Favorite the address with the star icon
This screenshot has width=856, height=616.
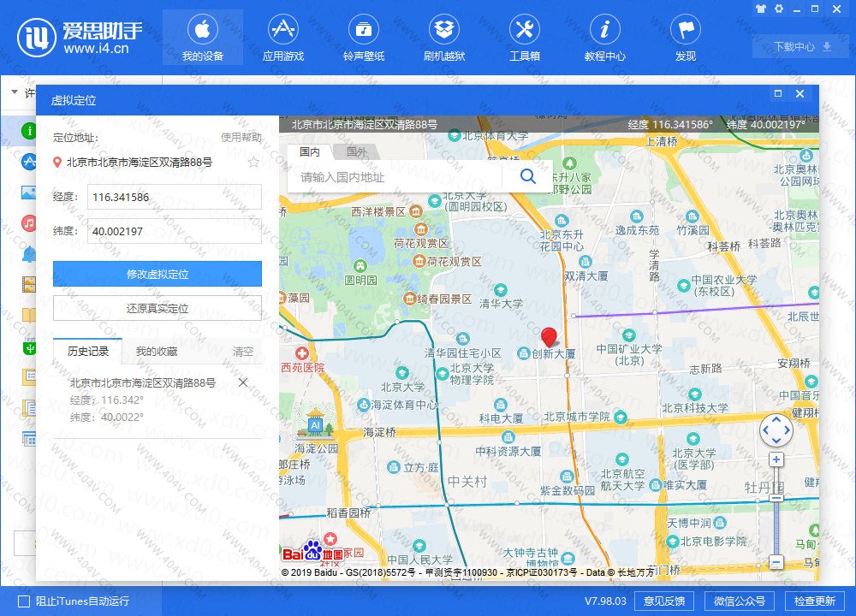click(253, 162)
